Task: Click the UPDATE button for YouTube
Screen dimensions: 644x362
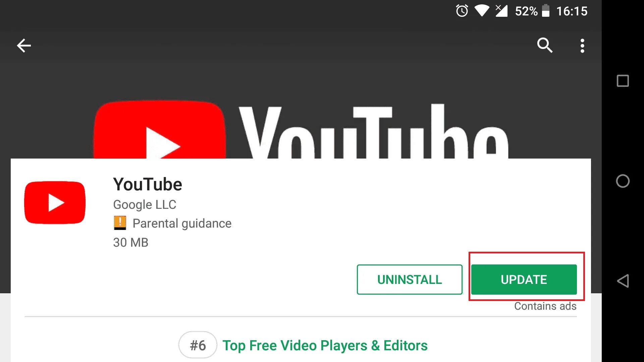Action: click(524, 279)
